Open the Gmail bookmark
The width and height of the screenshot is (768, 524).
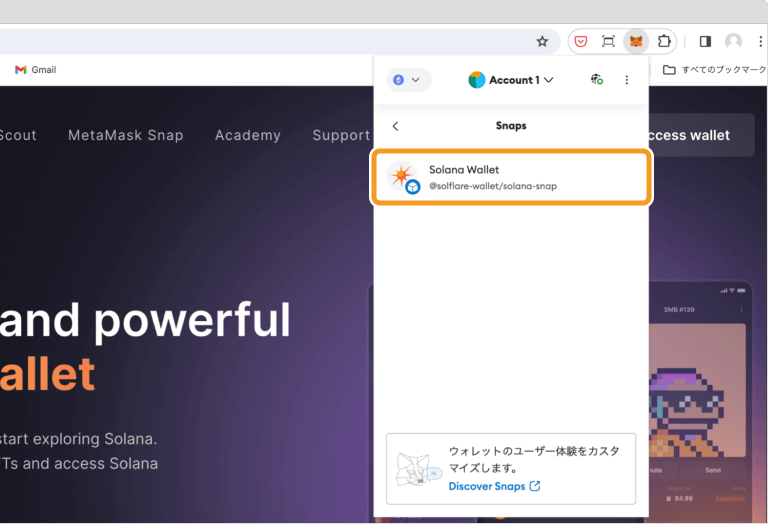click(35, 70)
